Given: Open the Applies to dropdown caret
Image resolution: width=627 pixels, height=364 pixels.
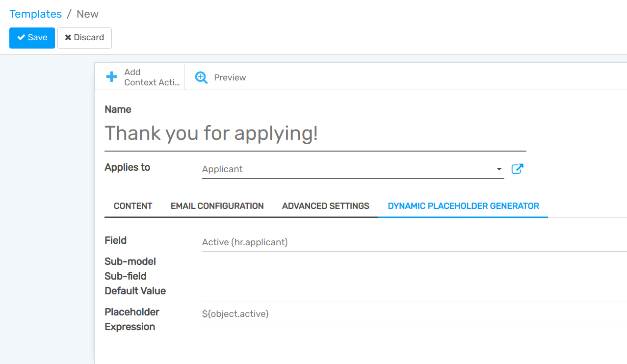Looking at the screenshot, I should click(x=499, y=169).
